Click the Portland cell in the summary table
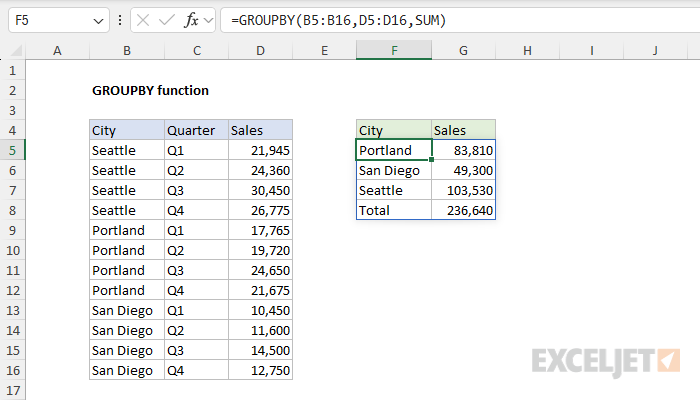 click(x=394, y=150)
